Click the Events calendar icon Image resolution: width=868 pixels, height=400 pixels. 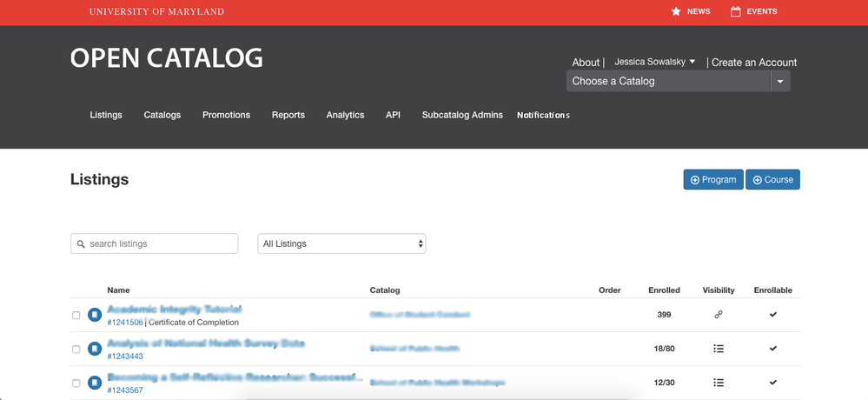(x=736, y=12)
